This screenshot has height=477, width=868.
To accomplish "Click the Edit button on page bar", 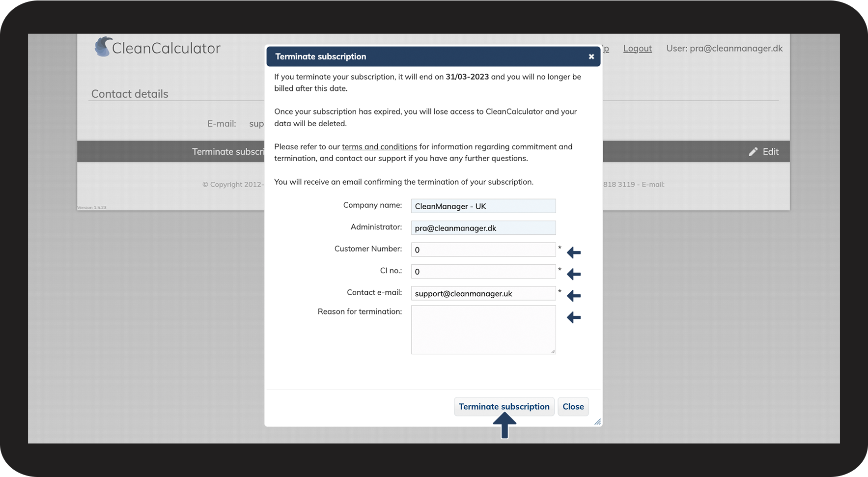I will (764, 152).
